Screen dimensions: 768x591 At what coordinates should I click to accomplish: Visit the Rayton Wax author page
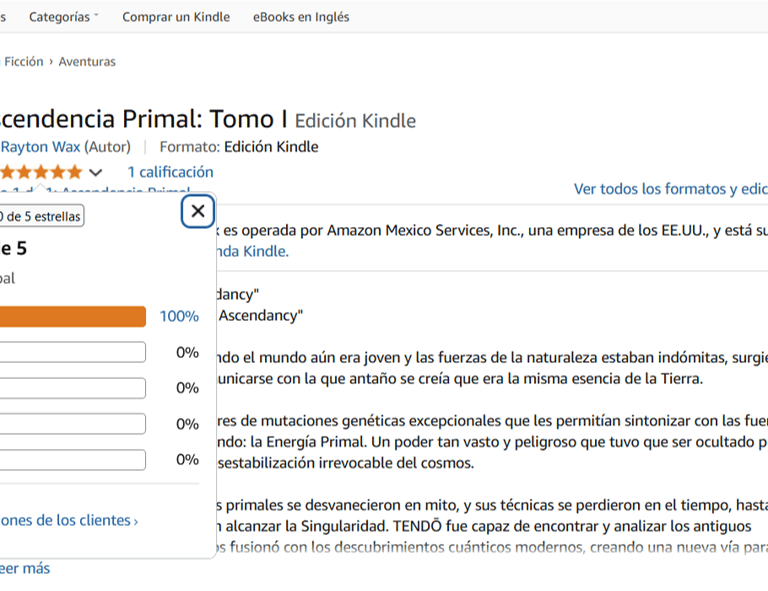pos(40,147)
